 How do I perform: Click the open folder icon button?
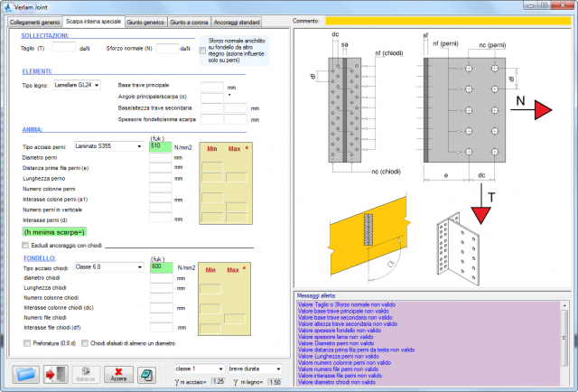(x=25, y=375)
